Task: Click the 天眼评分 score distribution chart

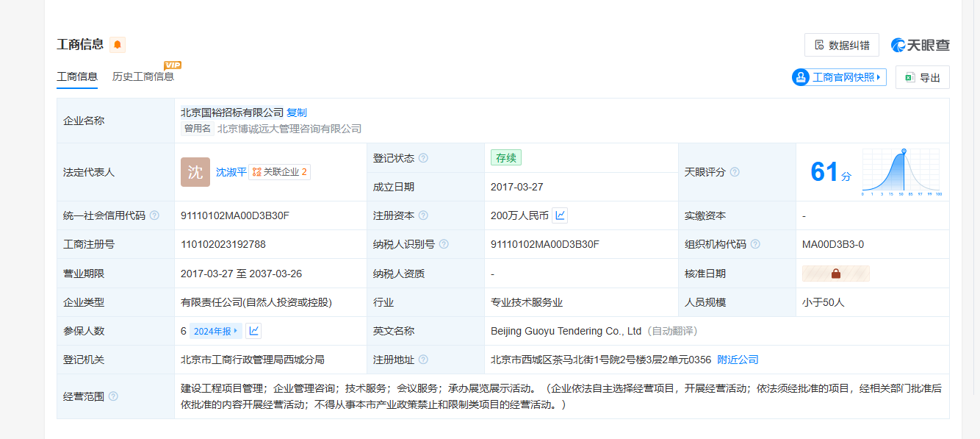Action: click(901, 172)
